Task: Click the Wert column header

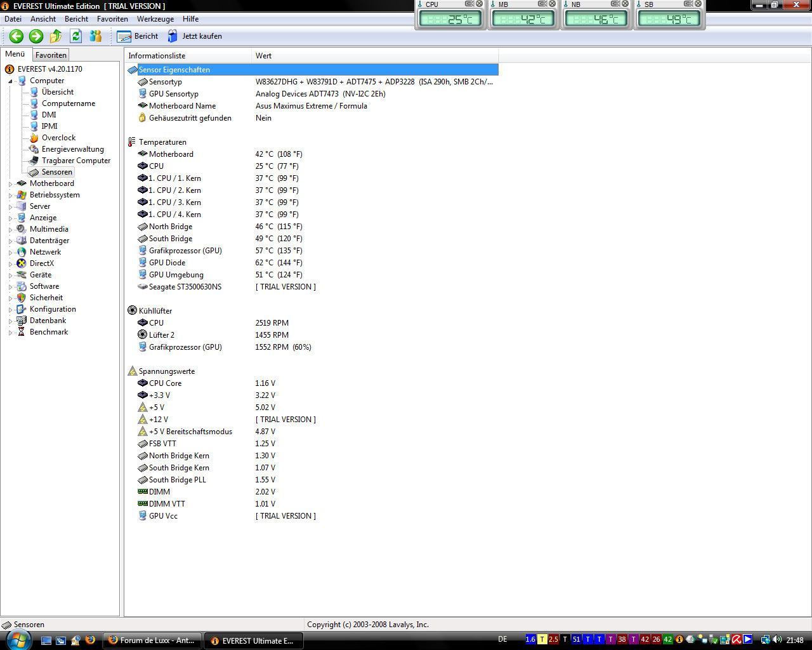Action: [x=375, y=56]
